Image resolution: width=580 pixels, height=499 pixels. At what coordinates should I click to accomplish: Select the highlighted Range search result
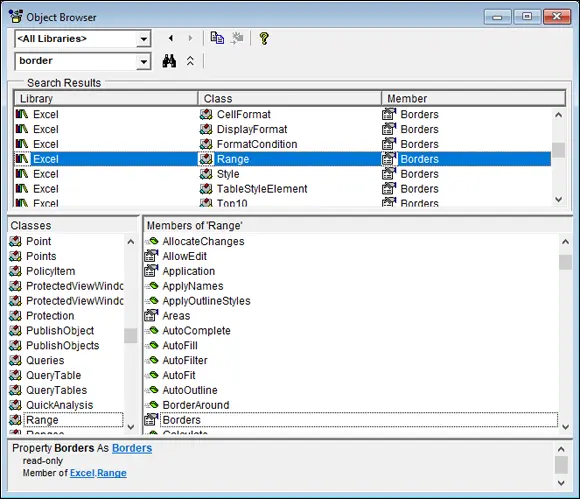point(283,159)
